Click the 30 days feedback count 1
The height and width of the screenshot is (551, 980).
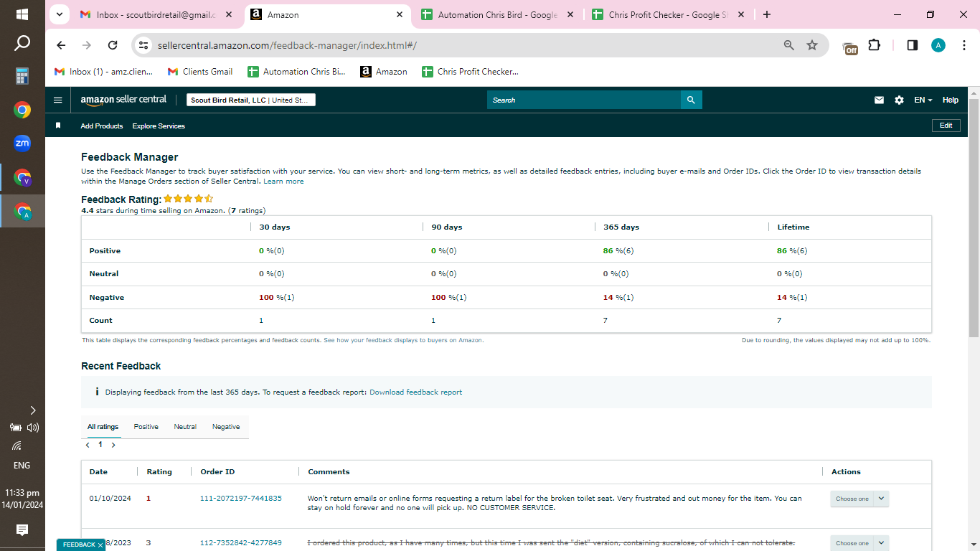(x=261, y=321)
